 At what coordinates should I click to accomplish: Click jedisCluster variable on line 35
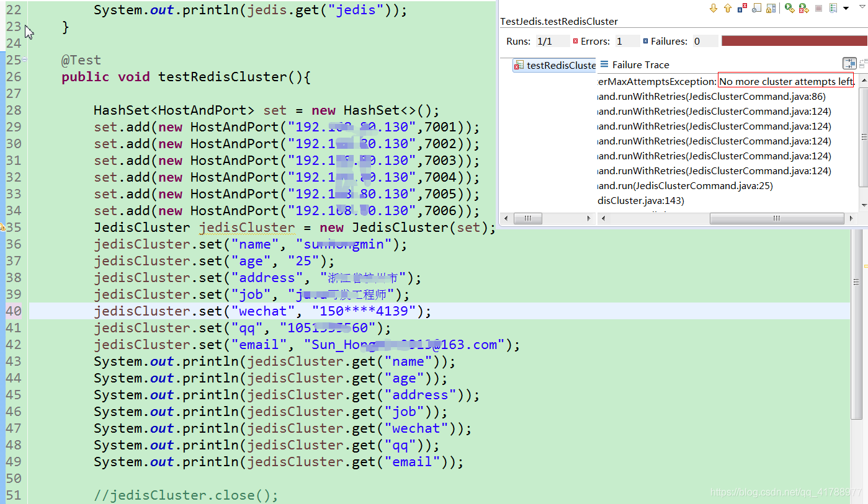pos(247,228)
